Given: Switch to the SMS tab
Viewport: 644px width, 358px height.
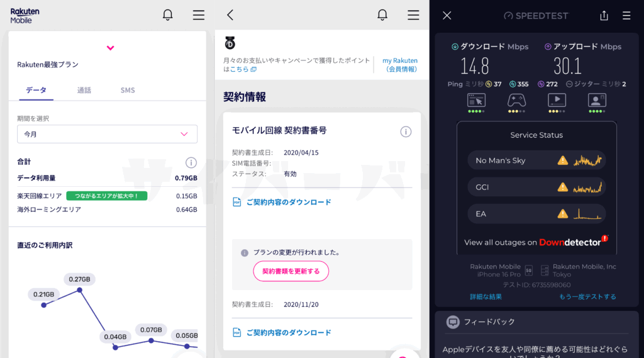Looking at the screenshot, I should 128,90.
